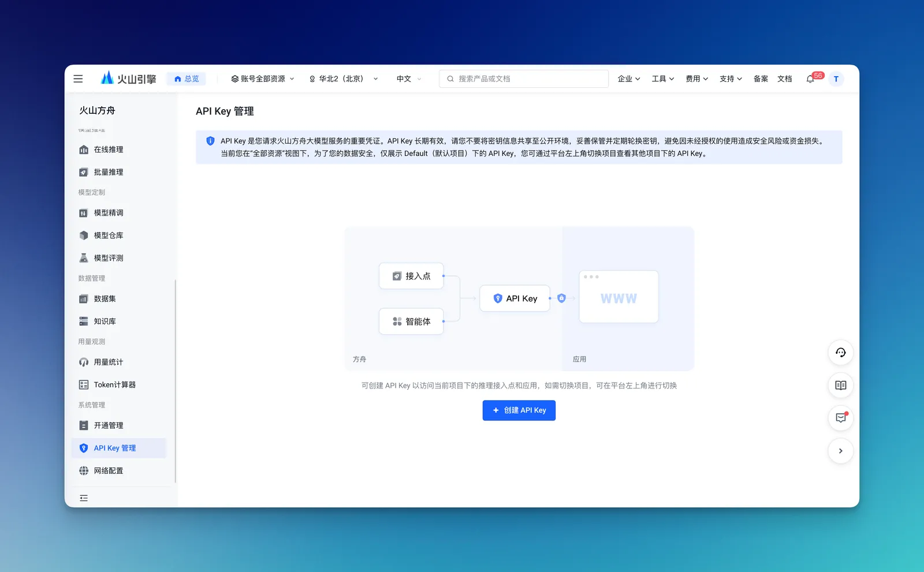This screenshot has height=572, width=924.
Task: Open the notification bell with 56 alerts
Action: pyautogui.click(x=810, y=78)
